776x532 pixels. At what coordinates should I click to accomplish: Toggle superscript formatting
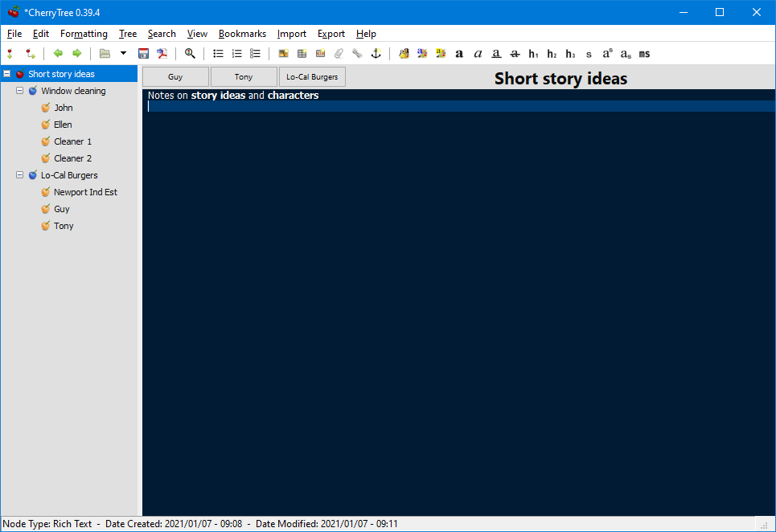(x=608, y=53)
